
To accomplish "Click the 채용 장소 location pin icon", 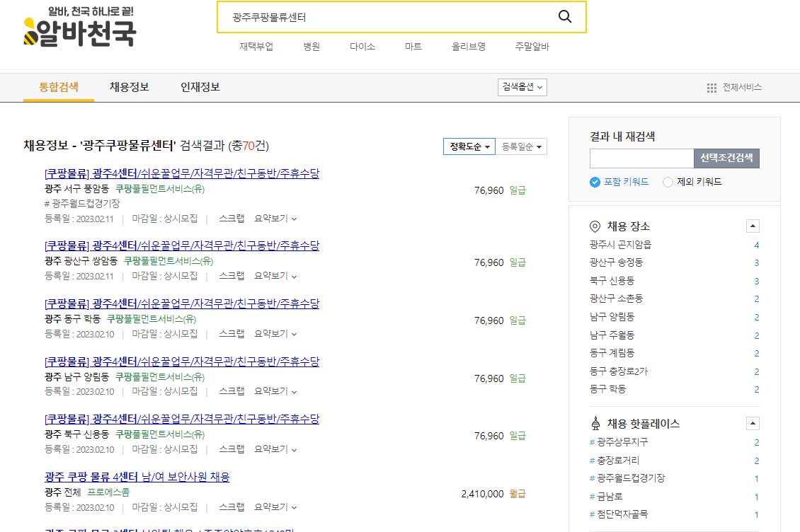I will click(595, 226).
